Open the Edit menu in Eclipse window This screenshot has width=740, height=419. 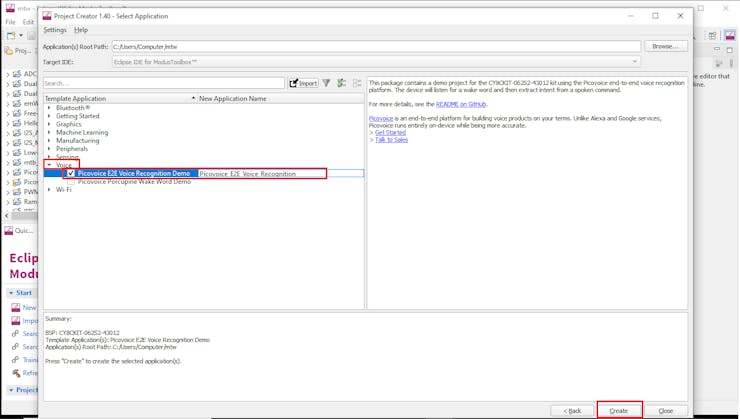[28, 22]
